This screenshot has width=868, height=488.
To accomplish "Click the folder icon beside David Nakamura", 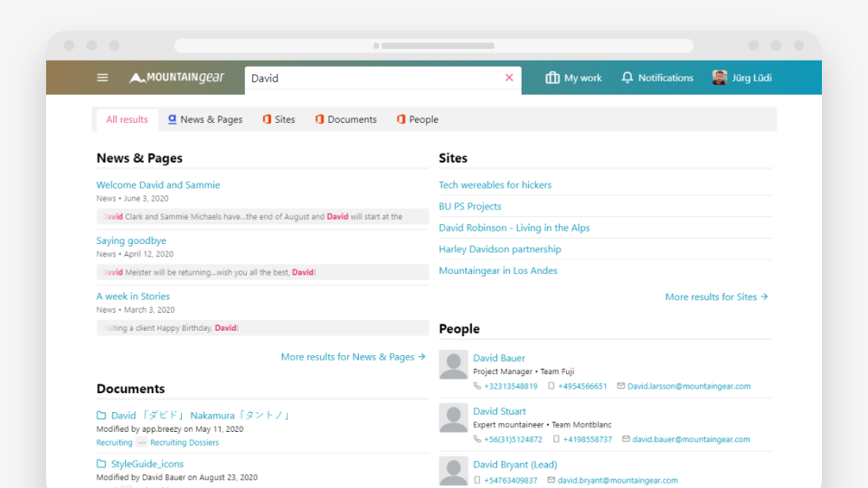I will click(101, 416).
